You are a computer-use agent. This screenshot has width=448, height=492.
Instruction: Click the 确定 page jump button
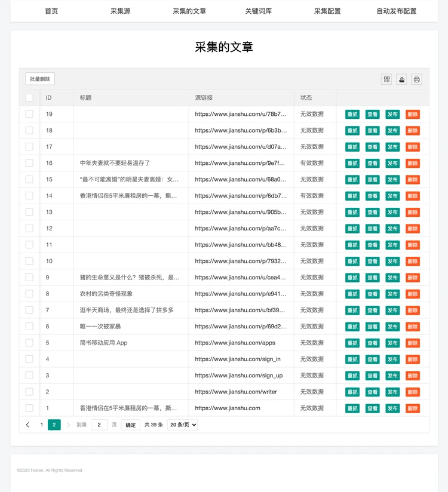131,425
